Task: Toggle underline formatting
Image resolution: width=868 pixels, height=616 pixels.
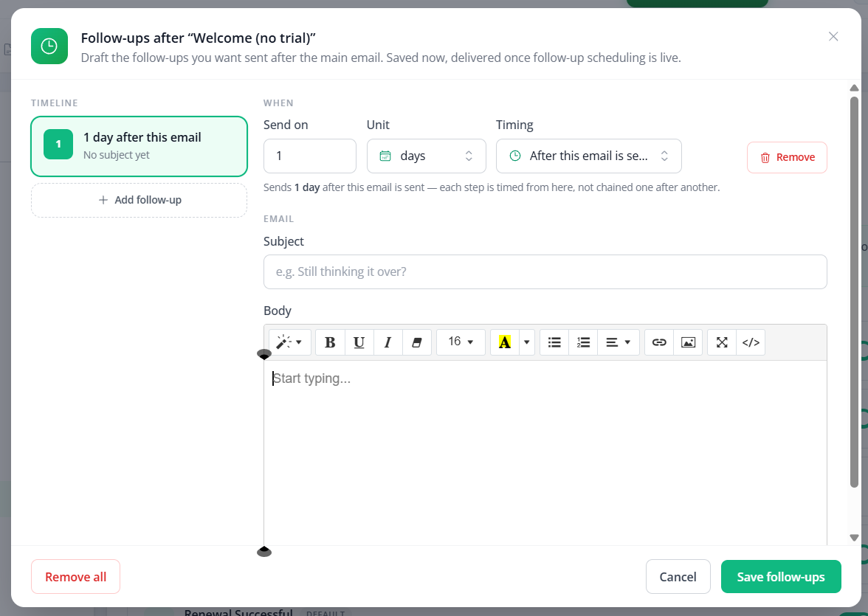Action: 359,342
